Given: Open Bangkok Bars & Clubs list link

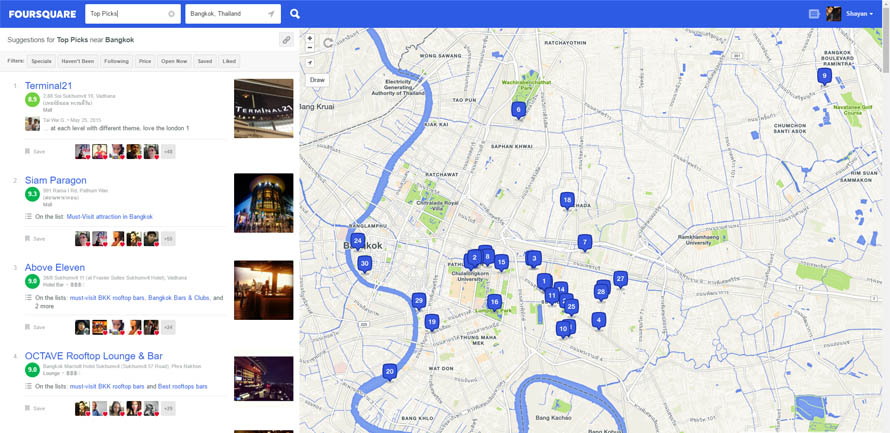Looking at the screenshot, I should pos(179,298).
